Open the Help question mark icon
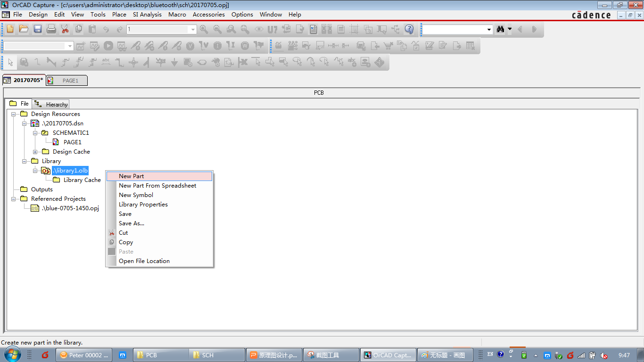 click(409, 29)
